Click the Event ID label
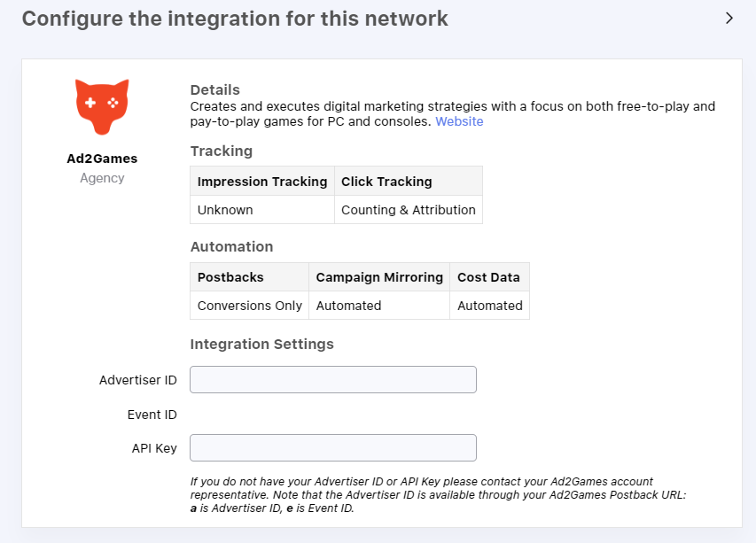Screen dimensions: 756x543 (152, 415)
